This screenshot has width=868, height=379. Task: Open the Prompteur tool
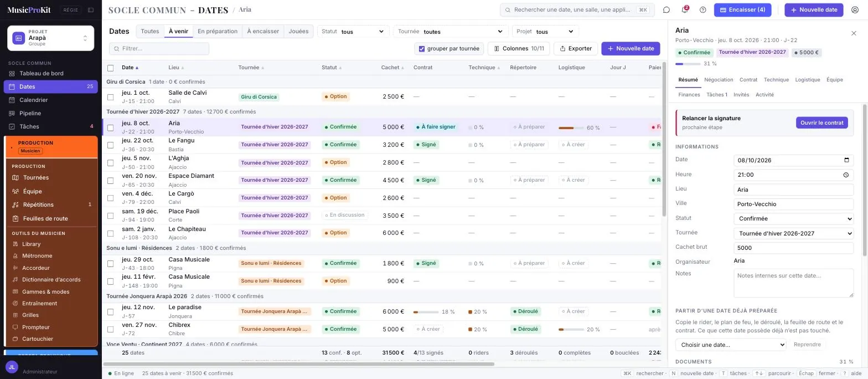[51, 327]
